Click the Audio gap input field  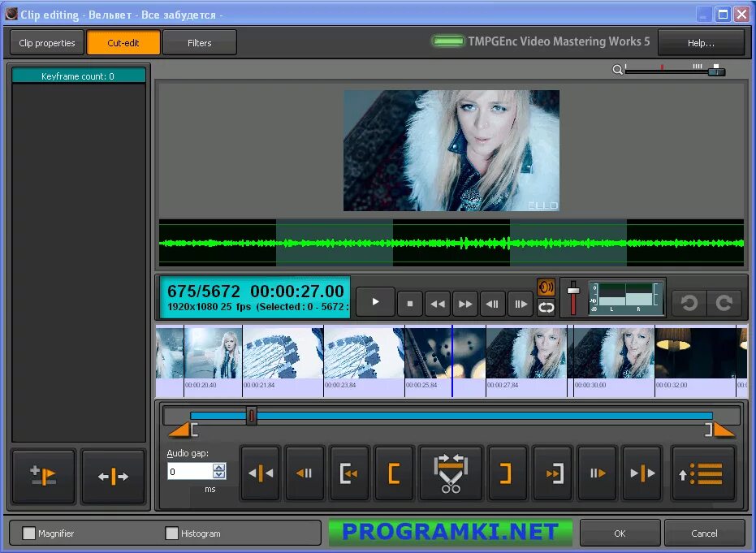[190, 471]
